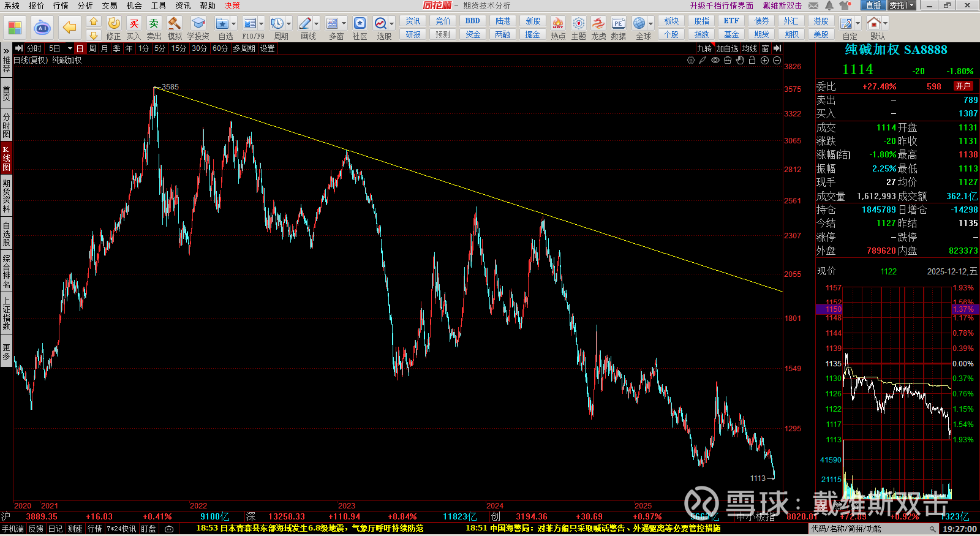This screenshot has width=980, height=536.
Task: Click the downward page arrow icon
Action: click(94, 35)
